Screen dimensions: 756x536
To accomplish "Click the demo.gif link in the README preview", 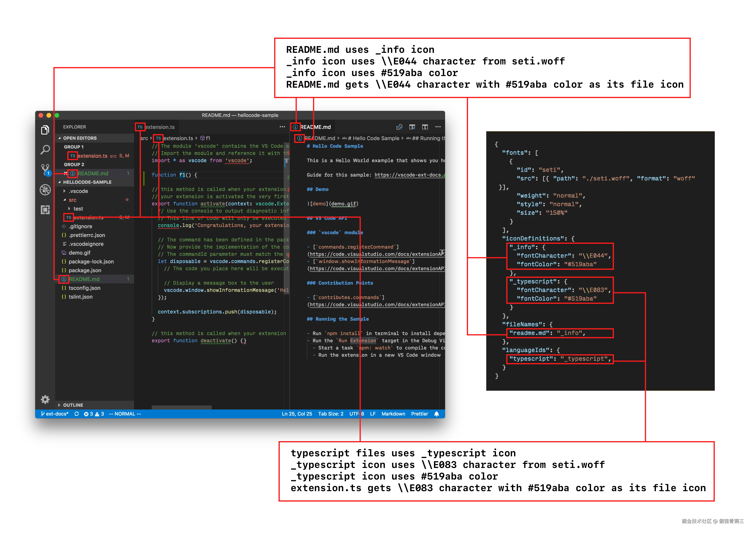I will (344, 204).
